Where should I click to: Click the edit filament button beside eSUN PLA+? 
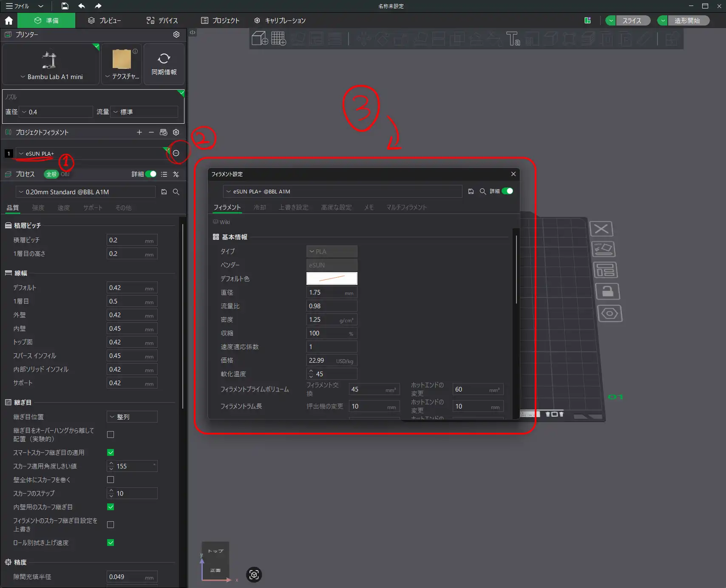pyautogui.click(x=176, y=153)
